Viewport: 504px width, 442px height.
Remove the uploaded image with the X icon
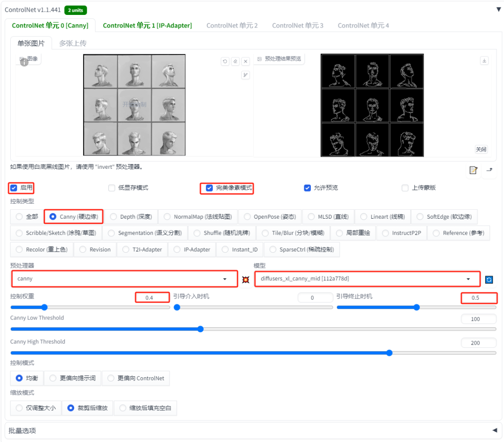[x=245, y=61]
